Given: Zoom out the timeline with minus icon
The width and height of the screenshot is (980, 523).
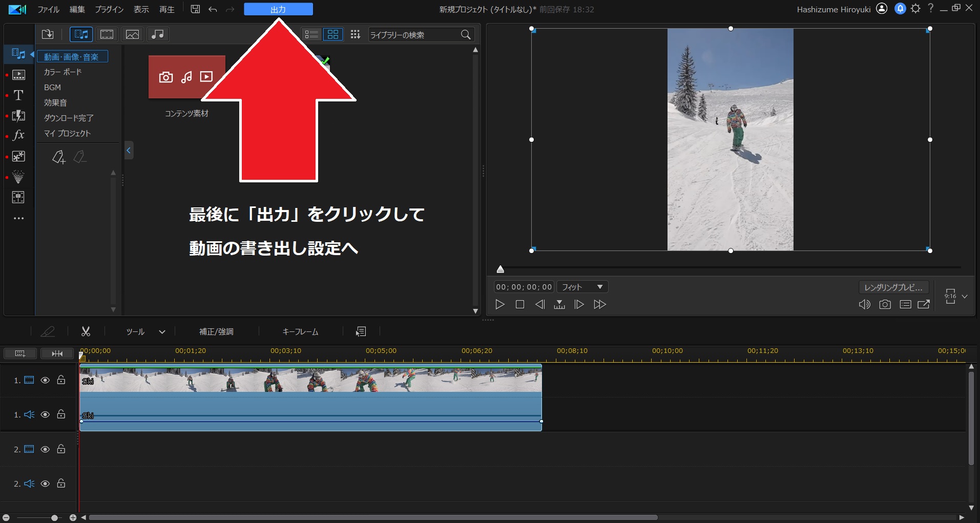Looking at the screenshot, I should click(6, 517).
